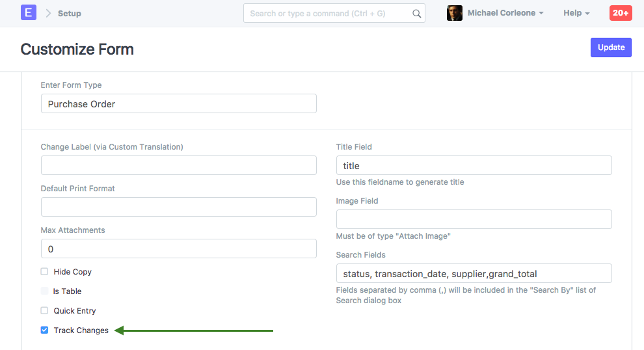The height and width of the screenshot is (350, 644).
Task: Click the Change Label input field
Action: [178, 165]
